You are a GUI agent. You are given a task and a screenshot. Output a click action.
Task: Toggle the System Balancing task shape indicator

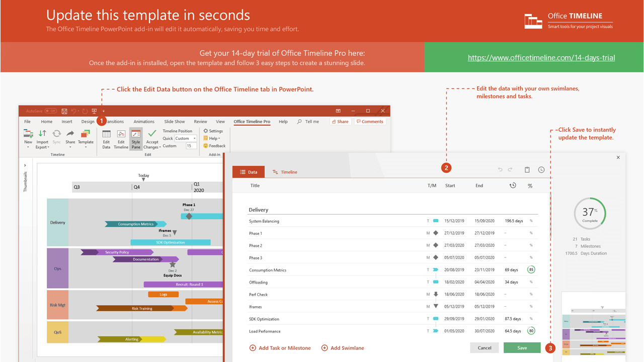(x=436, y=221)
